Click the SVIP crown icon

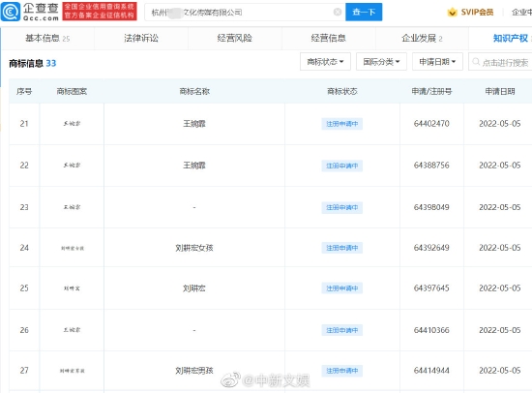[x=452, y=13]
